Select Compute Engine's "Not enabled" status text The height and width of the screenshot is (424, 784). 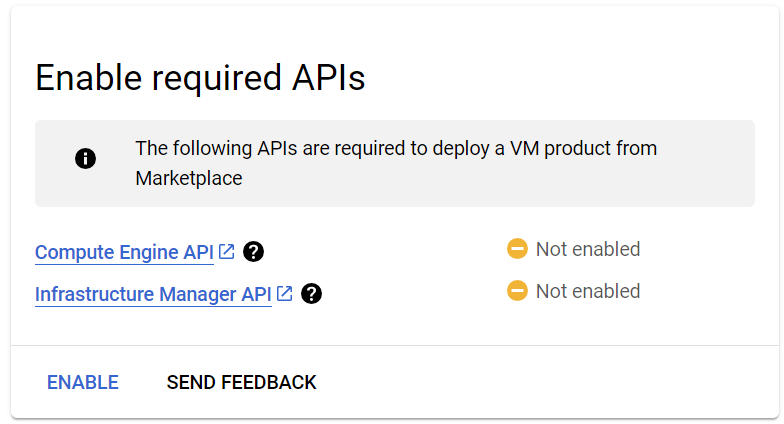pos(588,249)
